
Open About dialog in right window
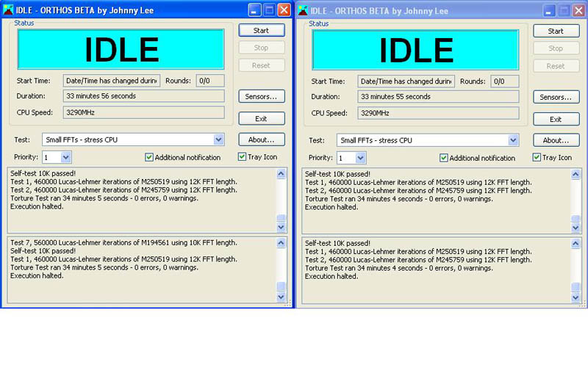(556, 140)
